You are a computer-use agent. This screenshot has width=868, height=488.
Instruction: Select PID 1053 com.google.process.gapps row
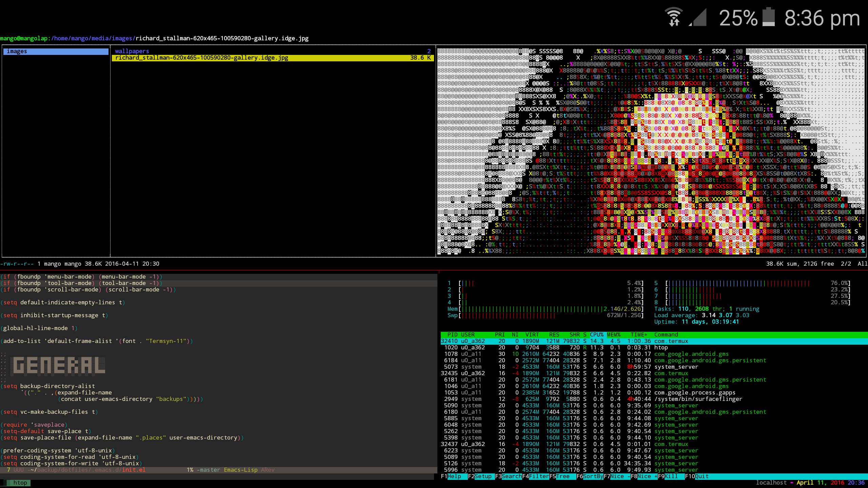point(654,392)
